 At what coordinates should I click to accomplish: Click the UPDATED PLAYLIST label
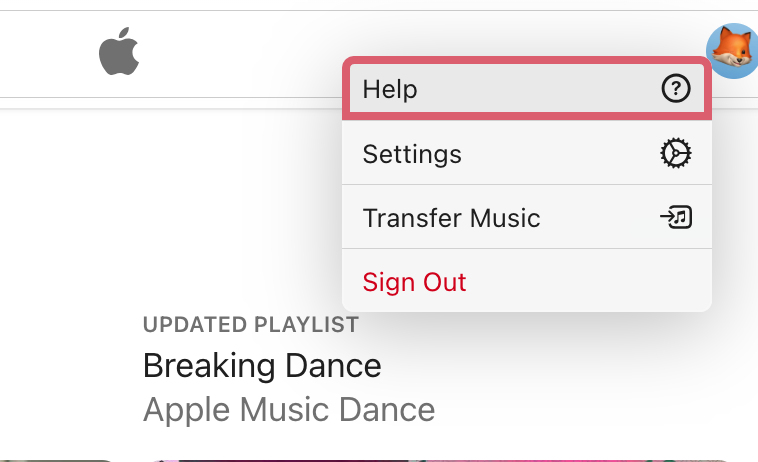pyautogui.click(x=251, y=324)
